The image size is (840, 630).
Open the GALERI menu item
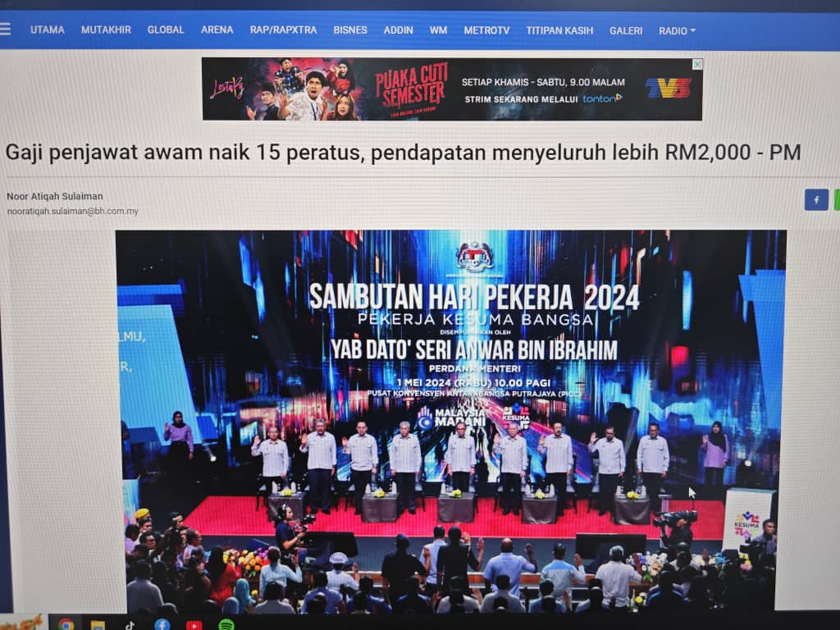point(626,31)
